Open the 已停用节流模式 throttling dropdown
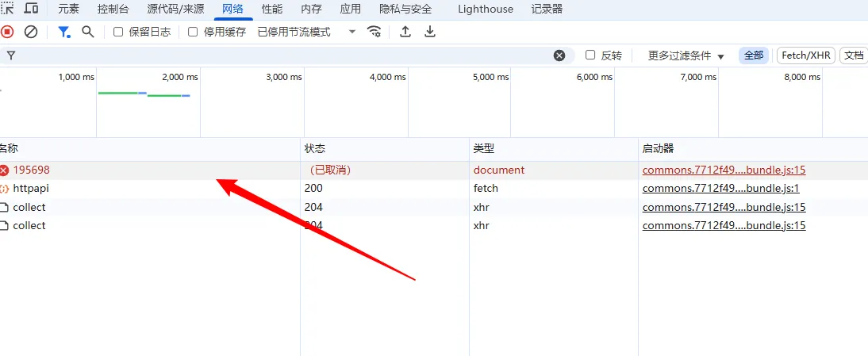 [x=306, y=33]
